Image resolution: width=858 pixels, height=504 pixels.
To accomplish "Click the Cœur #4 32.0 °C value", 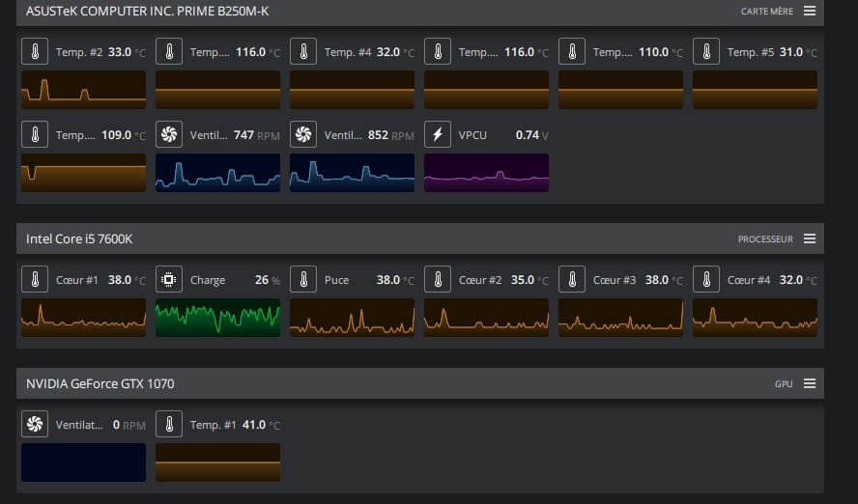I will (798, 280).
